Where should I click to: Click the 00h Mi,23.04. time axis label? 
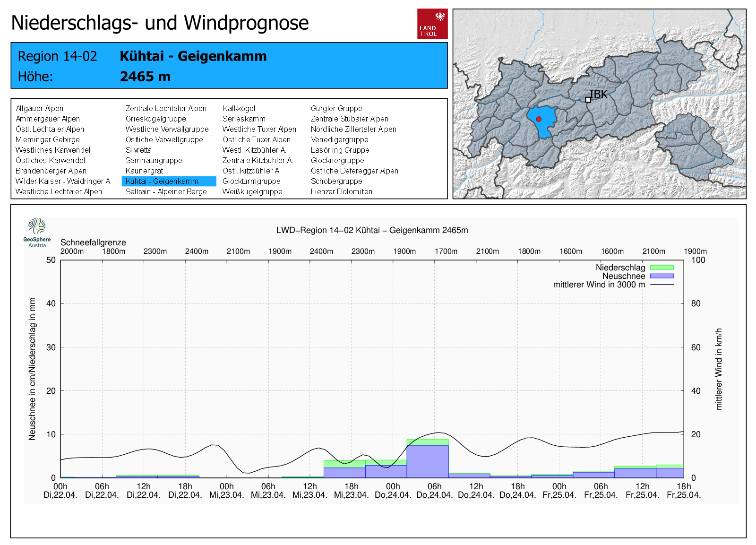[227, 491]
